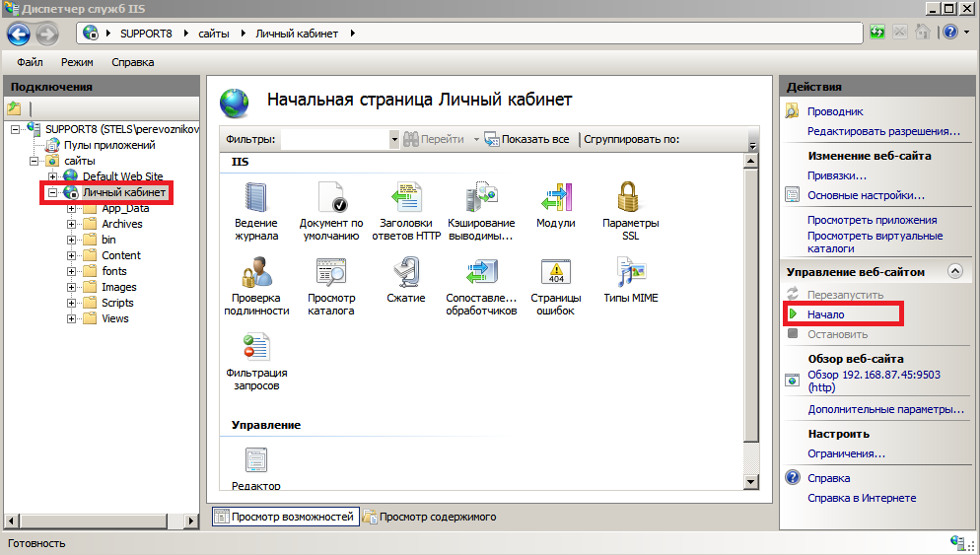This screenshot has width=980, height=555.
Task: Click the tree horizontal scroll right arrow
Action: click(x=191, y=520)
